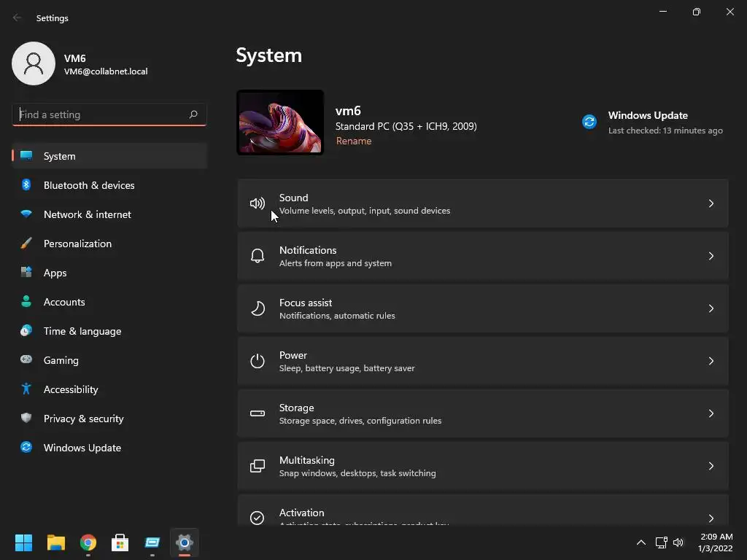The width and height of the screenshot is (747, 560).
Task: Click the volume icon in system tray
Action: pos(678,542)
